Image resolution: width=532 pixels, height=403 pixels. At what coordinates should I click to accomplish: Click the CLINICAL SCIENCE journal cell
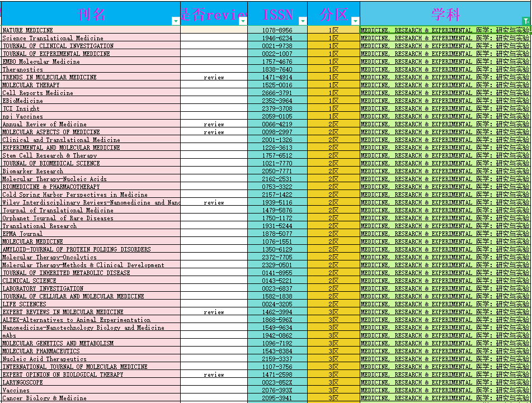point(91,280)
